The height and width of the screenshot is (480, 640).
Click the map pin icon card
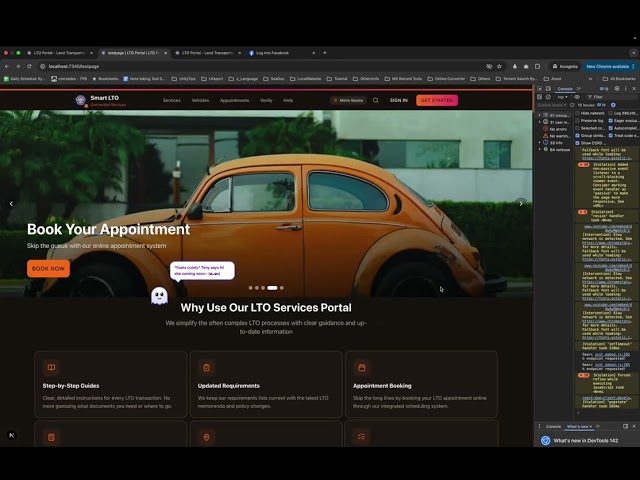pos(207,437)
